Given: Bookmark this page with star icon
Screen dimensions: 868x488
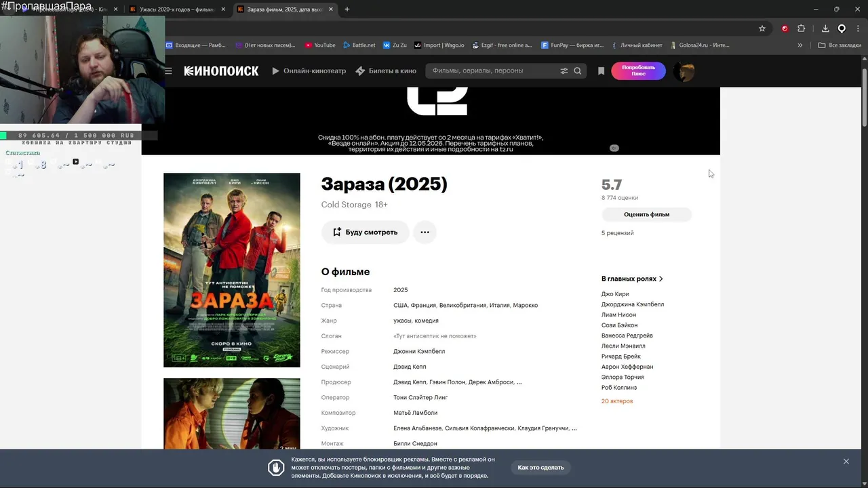Looking at the screenshot, I should pyautogui.click(x=762, y=28).
